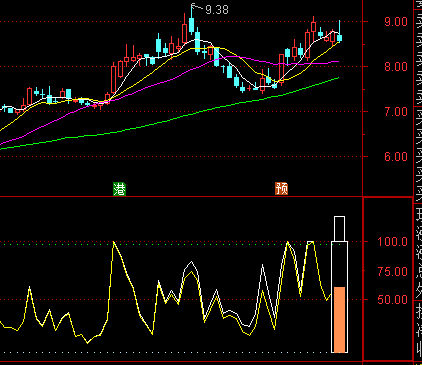Click the indicator peak above the 港 marker
The height and width of the screenshot is (365, 422).
coord(113,242)
